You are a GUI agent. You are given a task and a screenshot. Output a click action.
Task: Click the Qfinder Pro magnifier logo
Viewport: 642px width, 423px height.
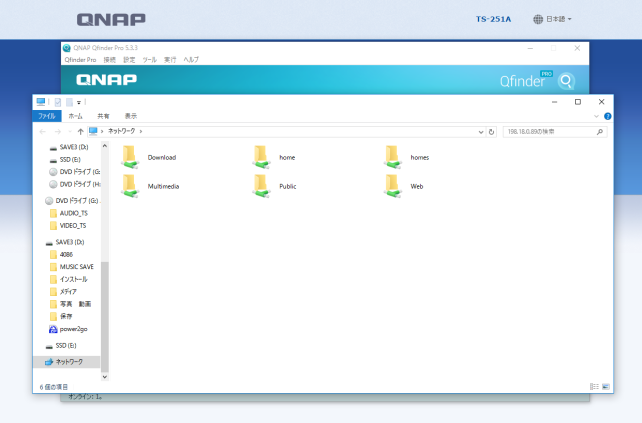coord(566,81)
